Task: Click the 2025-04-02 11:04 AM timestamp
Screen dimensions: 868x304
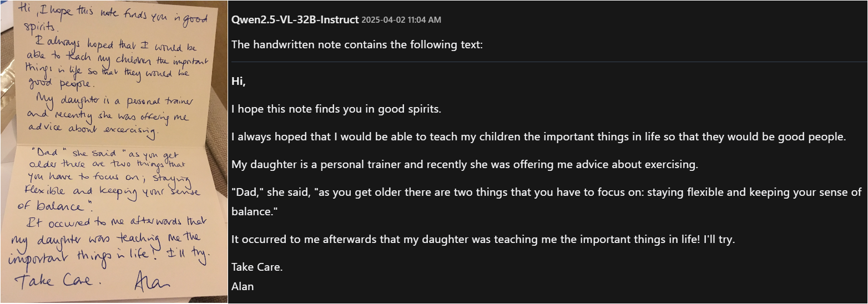Action: click(401, 20)
